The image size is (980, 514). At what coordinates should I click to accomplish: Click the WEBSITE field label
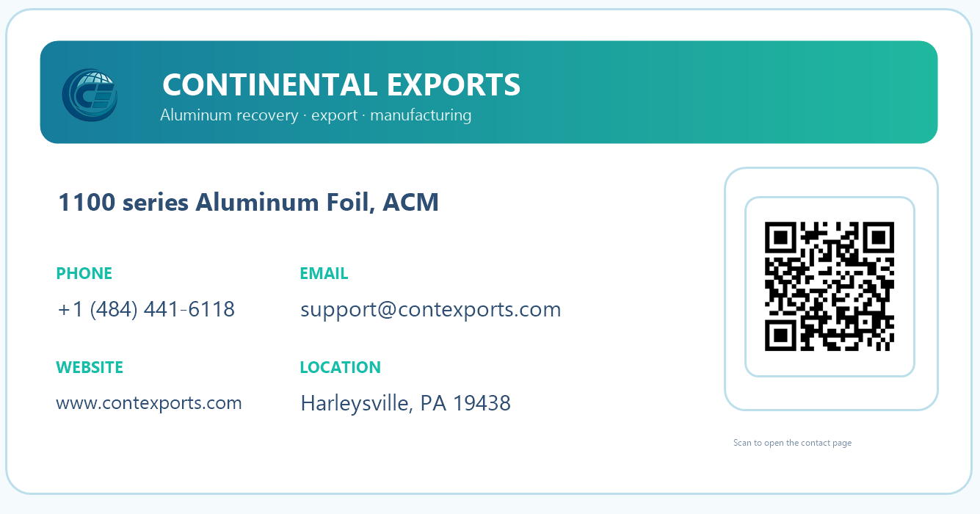[90, 367]
